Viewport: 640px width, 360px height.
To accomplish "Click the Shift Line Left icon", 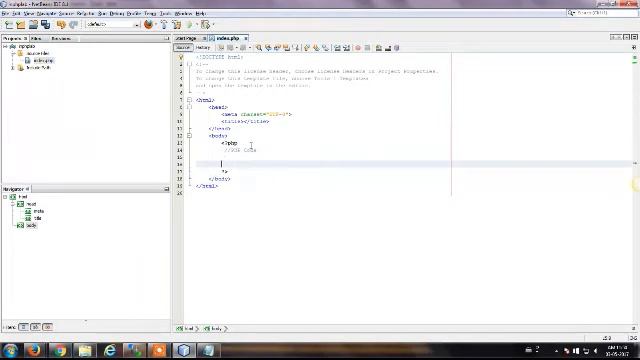I will coord(337,48).
